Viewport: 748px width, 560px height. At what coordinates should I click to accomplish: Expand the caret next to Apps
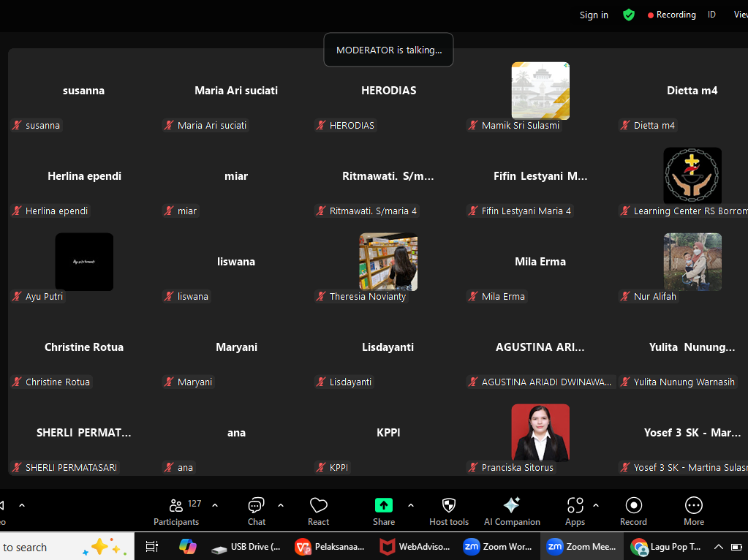(x=596, y=505)
